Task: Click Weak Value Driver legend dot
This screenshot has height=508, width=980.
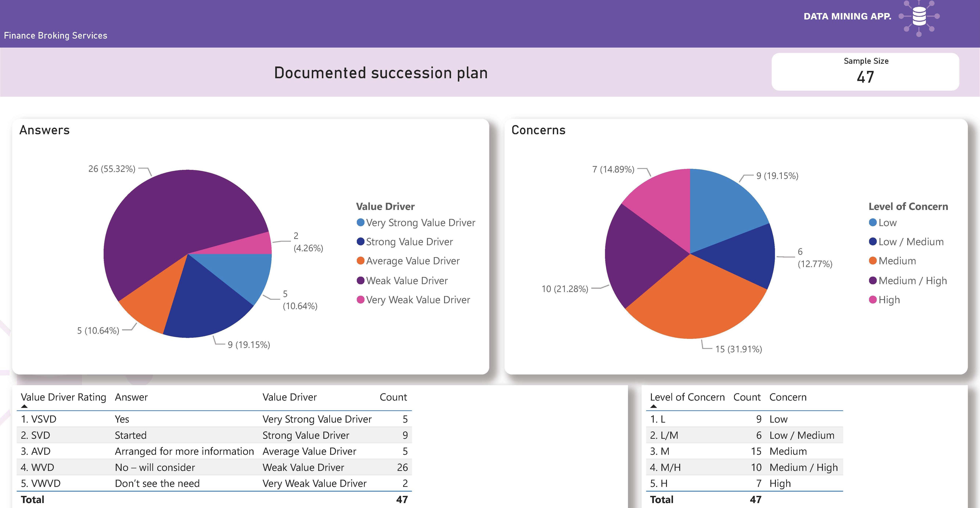Action: click(x=360, y=281)
